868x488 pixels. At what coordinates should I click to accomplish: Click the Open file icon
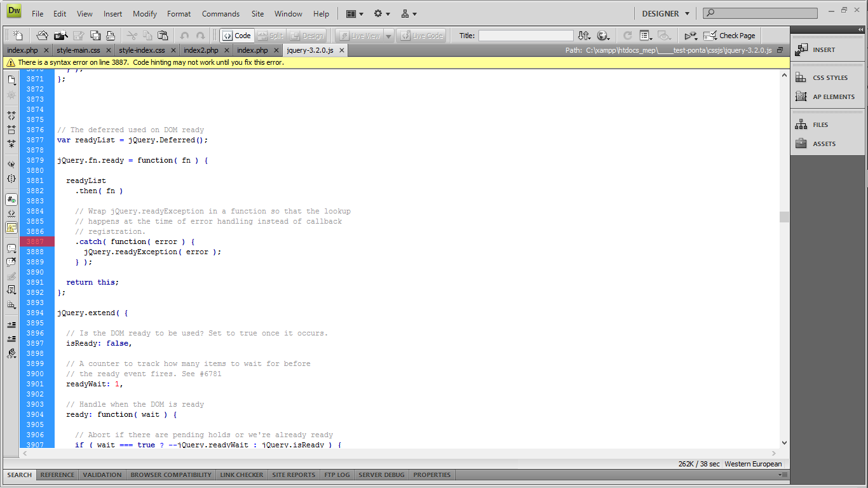coord(41,36)
